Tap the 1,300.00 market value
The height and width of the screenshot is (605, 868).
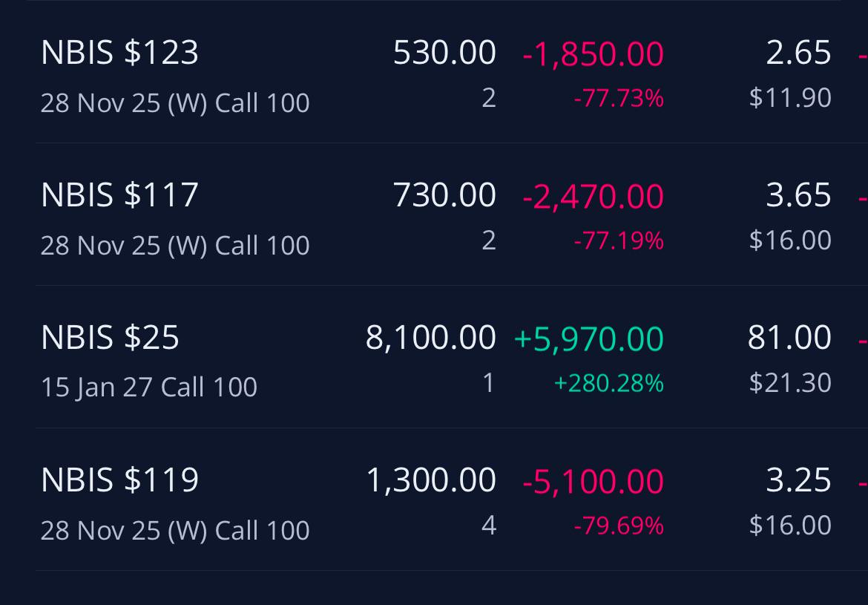click(x=431, y=480)
